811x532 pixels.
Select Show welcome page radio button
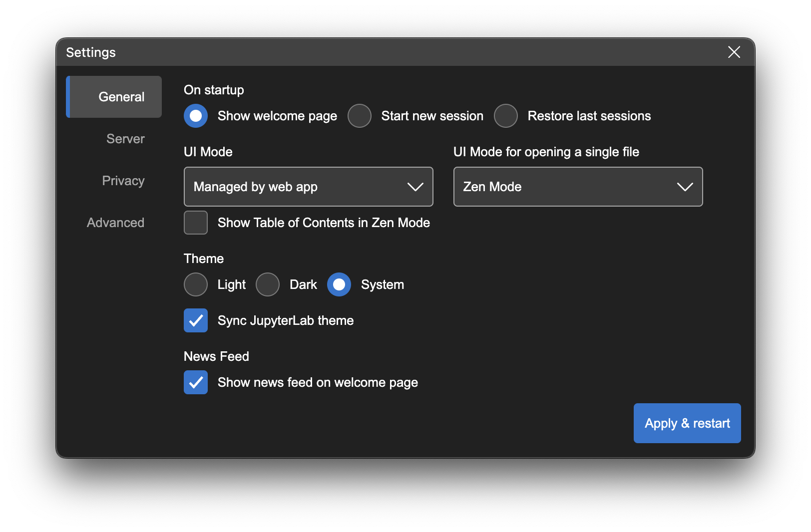[x=196, y=116]
